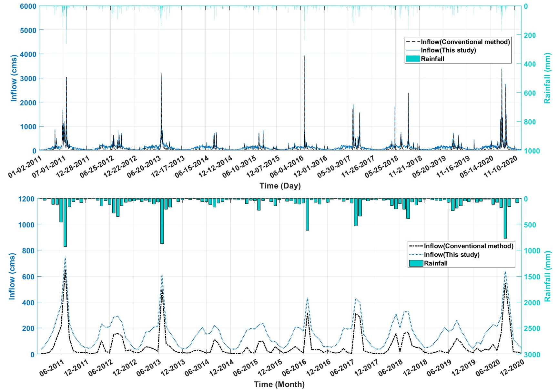
Task: Click the Rainfall cyan swatch in upper legend
Action: pos(413,59)
